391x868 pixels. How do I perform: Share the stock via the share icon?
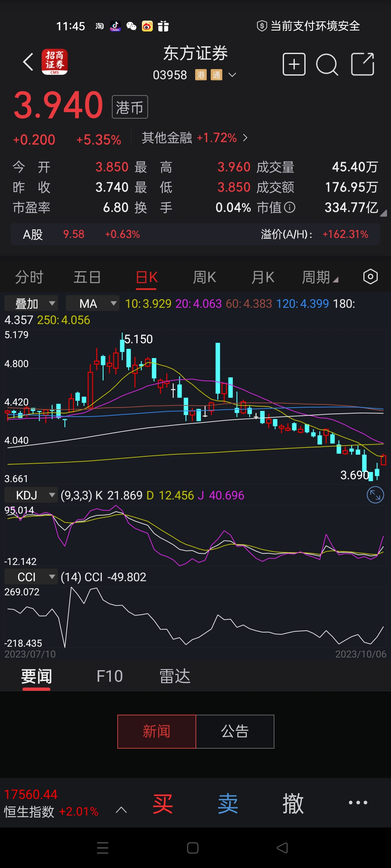point(363,64)
